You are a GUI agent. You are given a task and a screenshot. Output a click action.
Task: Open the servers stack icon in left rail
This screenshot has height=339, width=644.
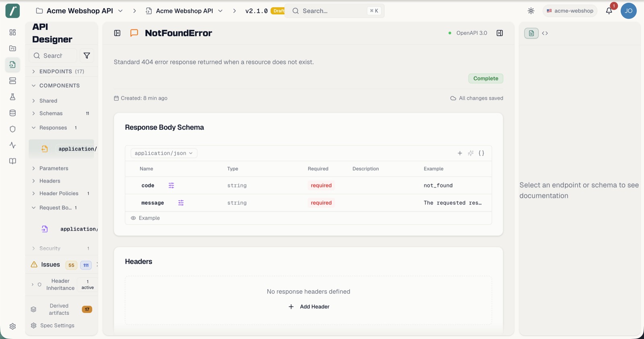12,81
